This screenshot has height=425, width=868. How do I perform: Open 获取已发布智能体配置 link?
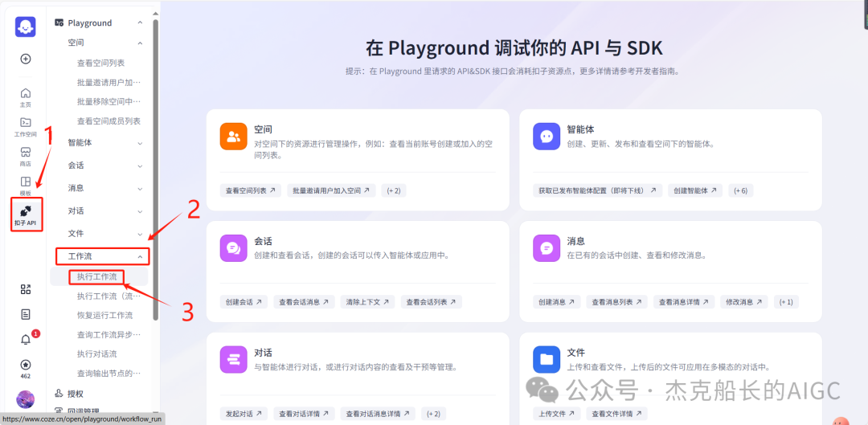point(598,190)
